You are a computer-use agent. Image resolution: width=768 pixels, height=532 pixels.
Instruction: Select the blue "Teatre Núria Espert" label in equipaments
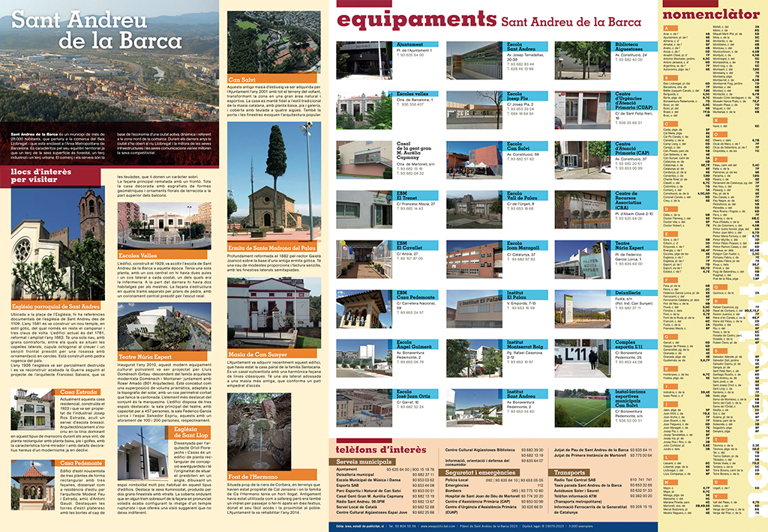(635, 245)
